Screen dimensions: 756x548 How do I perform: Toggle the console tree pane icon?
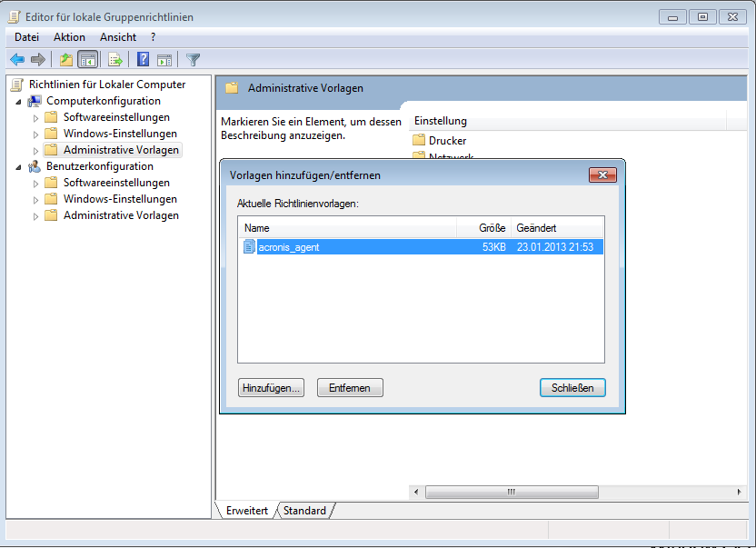tap(88, 60)
